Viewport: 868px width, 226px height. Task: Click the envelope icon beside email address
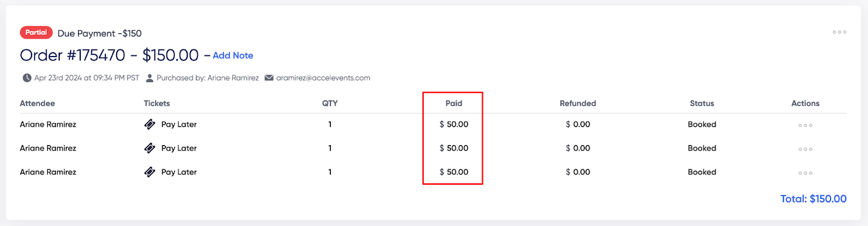click(x=269, y=78)
